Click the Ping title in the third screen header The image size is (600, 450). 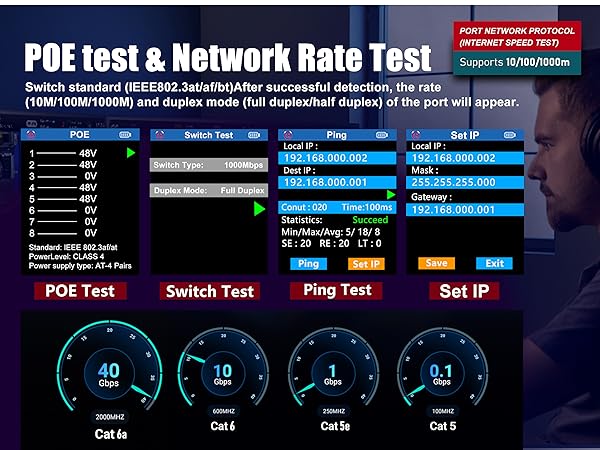coord(336,135)
